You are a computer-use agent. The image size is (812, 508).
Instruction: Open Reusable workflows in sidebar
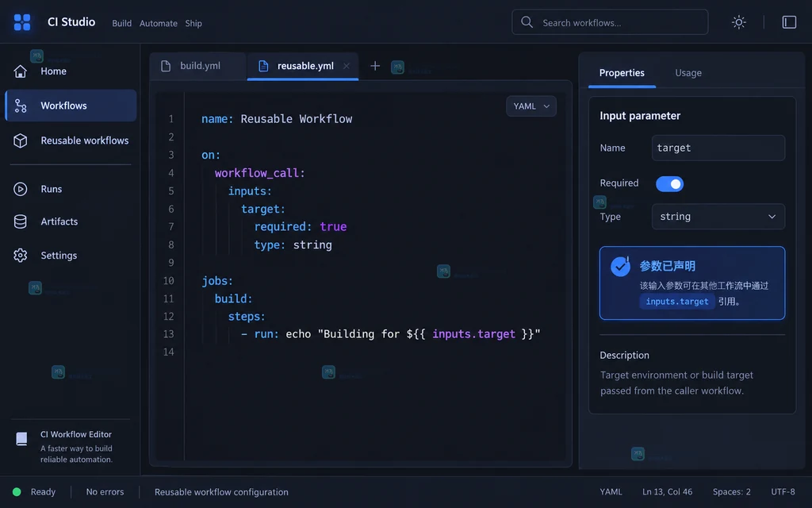(x=71, y=140)
